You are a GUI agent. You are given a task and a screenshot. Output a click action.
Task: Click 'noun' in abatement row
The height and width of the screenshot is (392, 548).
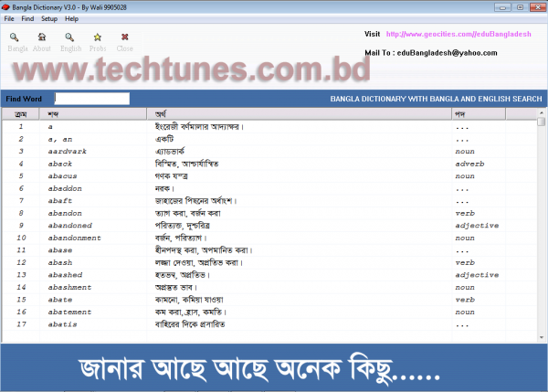(x=465, y=312)
